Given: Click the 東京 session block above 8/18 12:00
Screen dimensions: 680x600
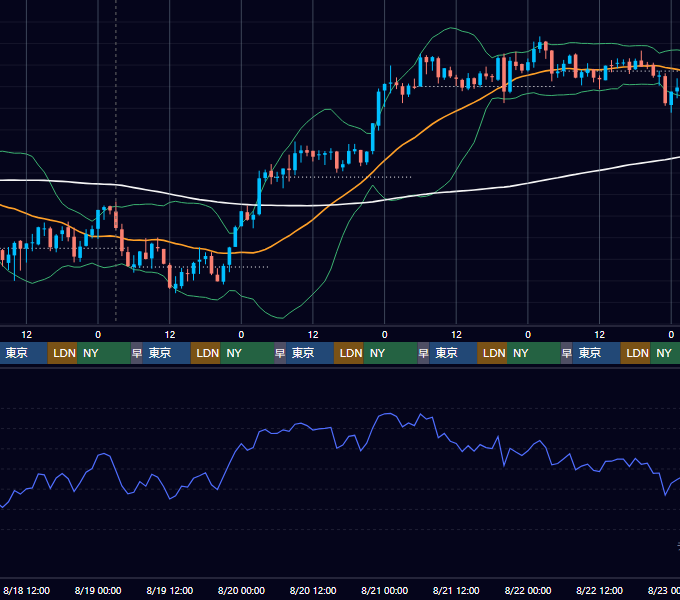Looking at the screenshot, I should 23,353.
